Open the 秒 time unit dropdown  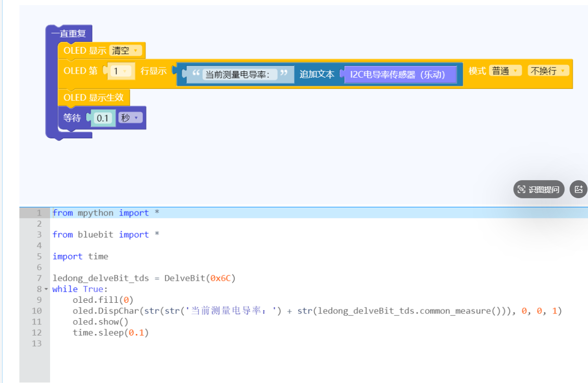pos(130,118)
